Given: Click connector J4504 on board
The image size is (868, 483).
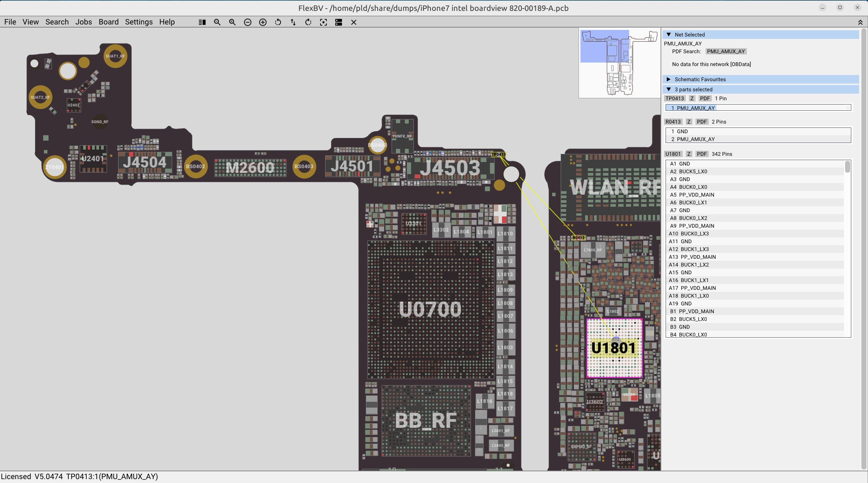Looking at the screenshot, I should 145,162.
